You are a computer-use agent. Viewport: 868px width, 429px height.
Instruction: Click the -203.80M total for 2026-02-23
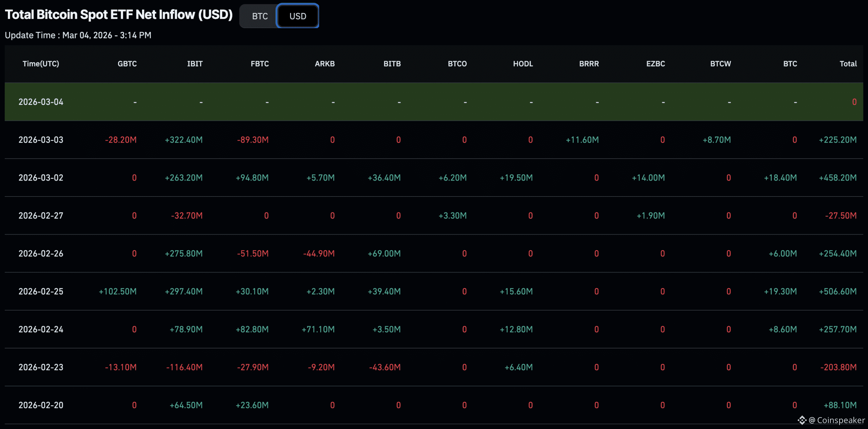[x=838, y=367]
